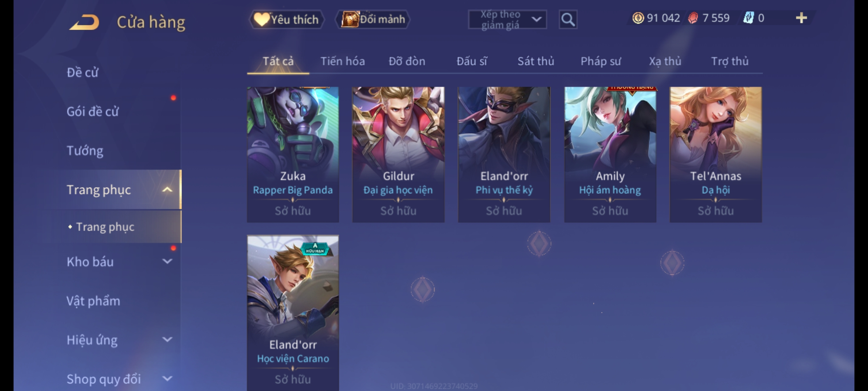
Task: Tap the gold coin balance icon
Action: (x=638, y=18)
